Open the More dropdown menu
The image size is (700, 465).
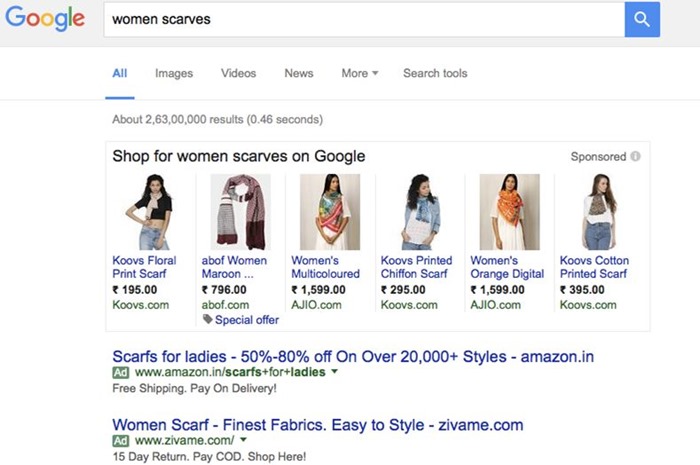point(360,73)
